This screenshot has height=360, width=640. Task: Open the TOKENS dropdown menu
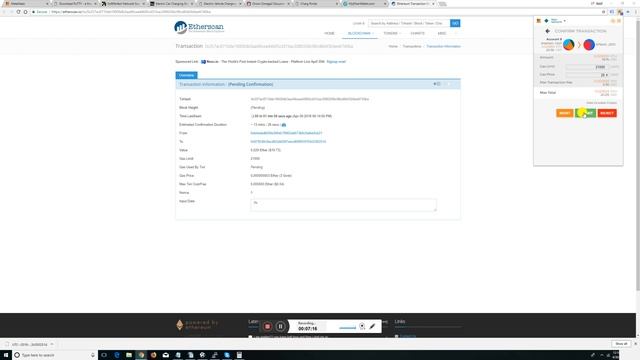pyautogui.click(x=391, y=33)
